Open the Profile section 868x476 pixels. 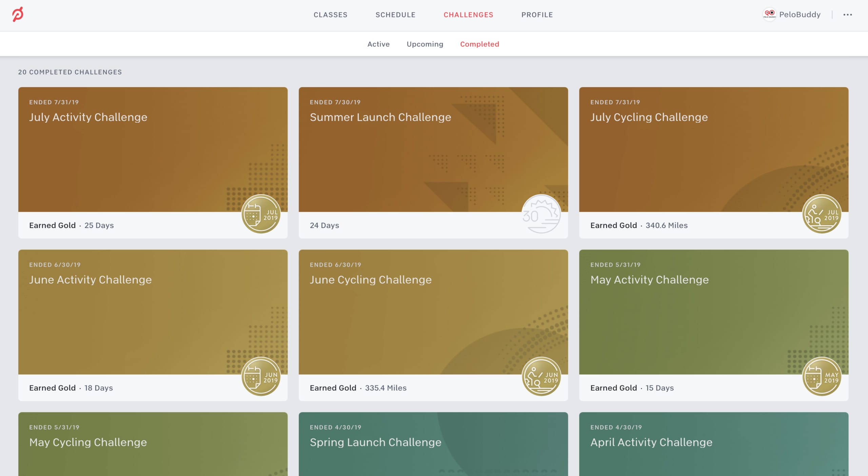coord(537,15)
